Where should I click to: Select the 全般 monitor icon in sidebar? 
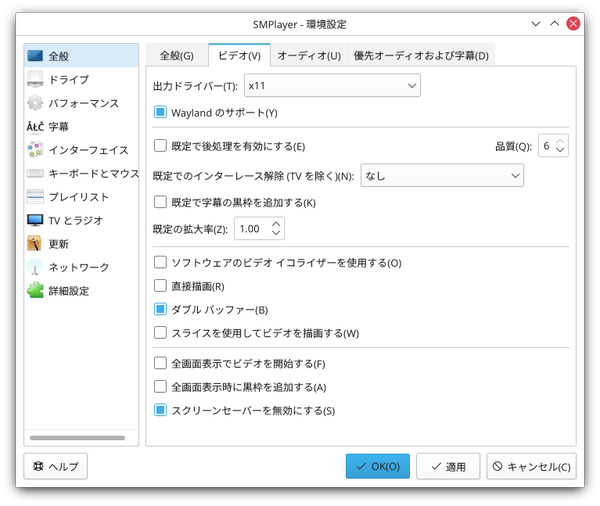click(x=35, y=56)
